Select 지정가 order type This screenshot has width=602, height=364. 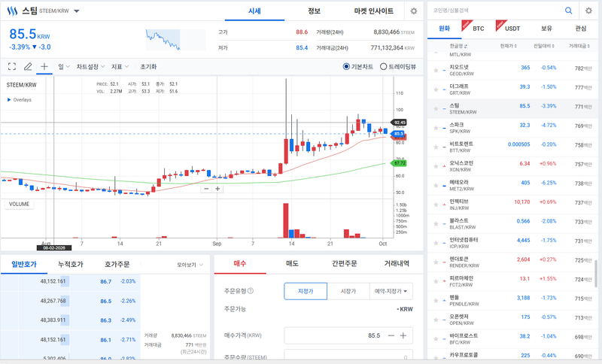click(x=306, y=291)
